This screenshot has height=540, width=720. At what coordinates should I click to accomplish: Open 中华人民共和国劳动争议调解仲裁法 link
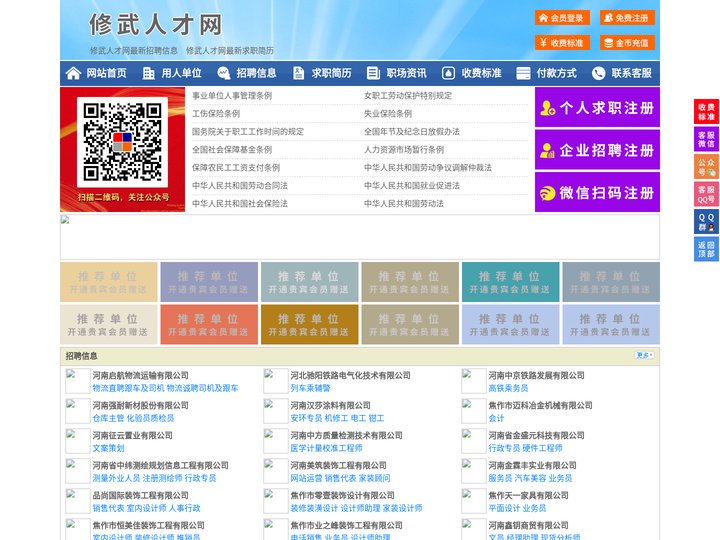coord(428,167)
